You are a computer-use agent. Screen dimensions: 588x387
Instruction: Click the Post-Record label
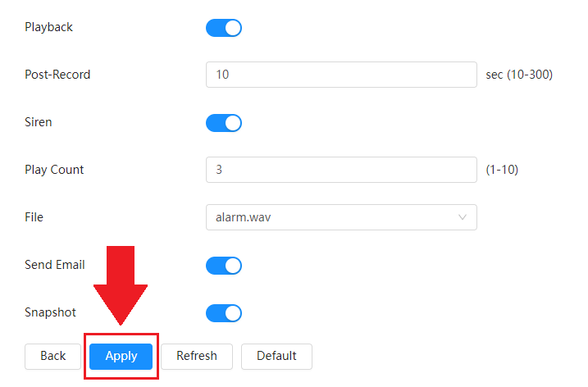(57, 75)
